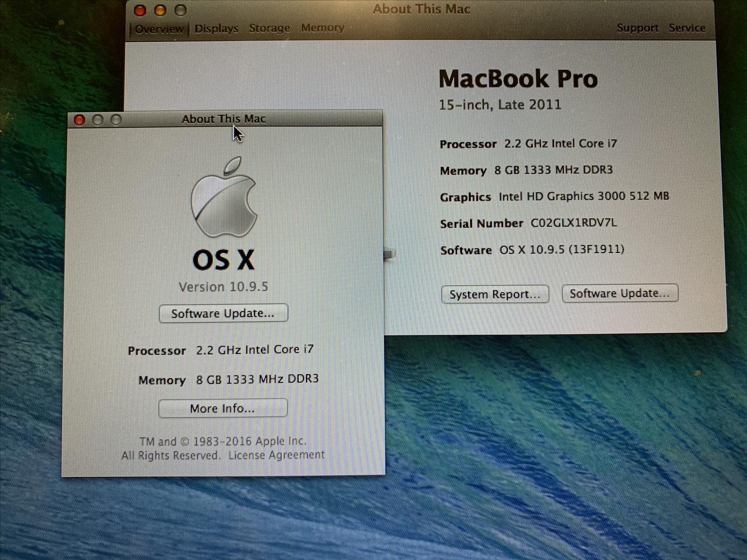Click the 15-inch, Late 2011 text
747x560 pixels.
500,105
